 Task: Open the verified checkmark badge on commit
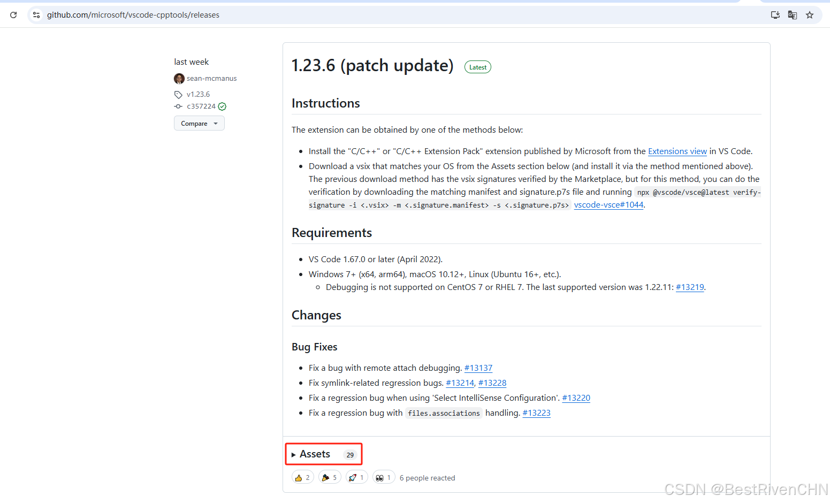[222, 106]
